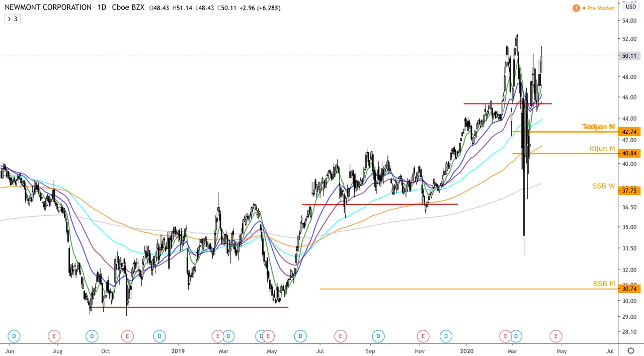Image resolution: width=644 pixels, height=356 pixels.
Task: Click the earnings marker above Nov
Action: [423, 336]
